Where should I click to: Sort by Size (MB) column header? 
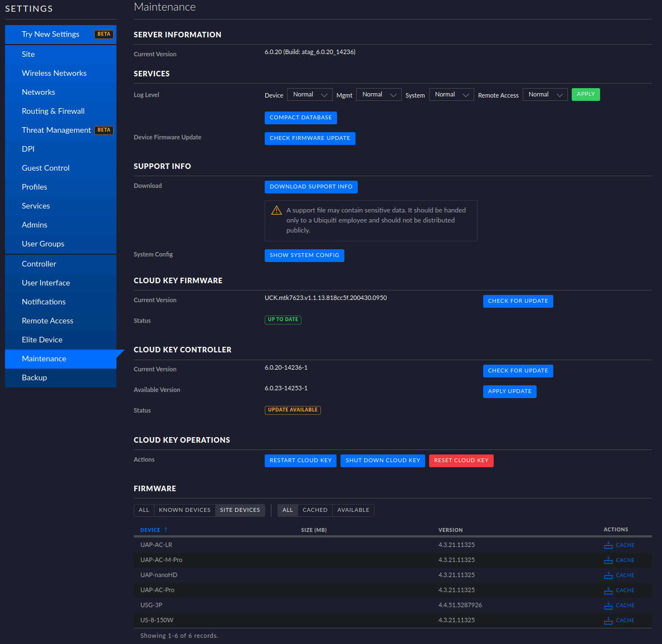click(314, 530)
